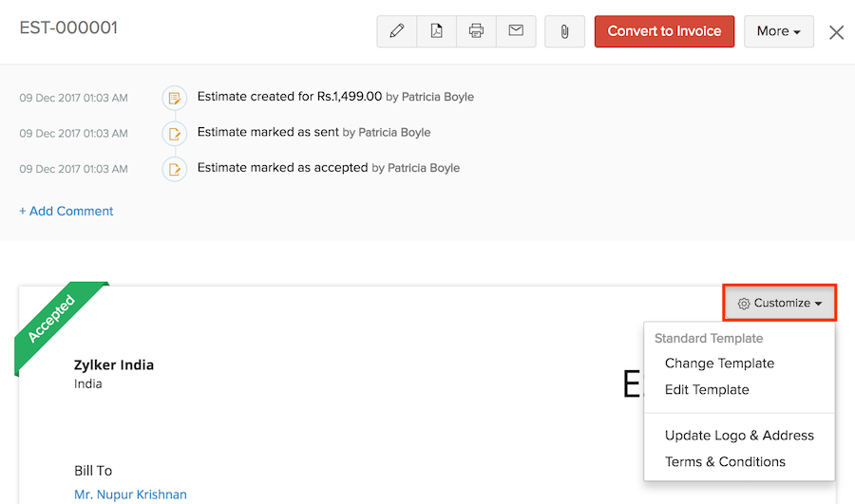The width and height of the screenshot is (855, 504).
Task: Close the estimate details with X
Action: tap(836, 32)
